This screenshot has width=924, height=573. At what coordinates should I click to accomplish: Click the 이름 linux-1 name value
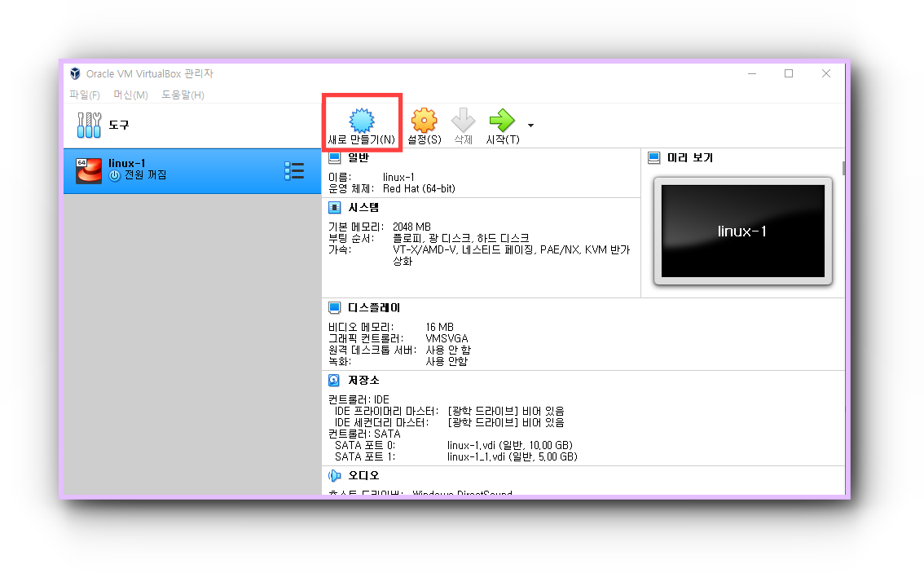398,178
